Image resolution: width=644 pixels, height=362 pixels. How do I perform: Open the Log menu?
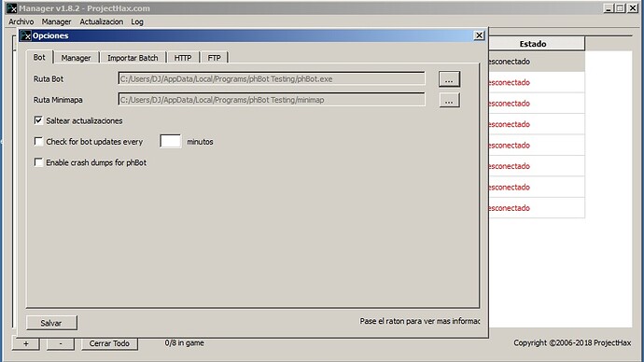pyautogui.click(x=137, y=21)
